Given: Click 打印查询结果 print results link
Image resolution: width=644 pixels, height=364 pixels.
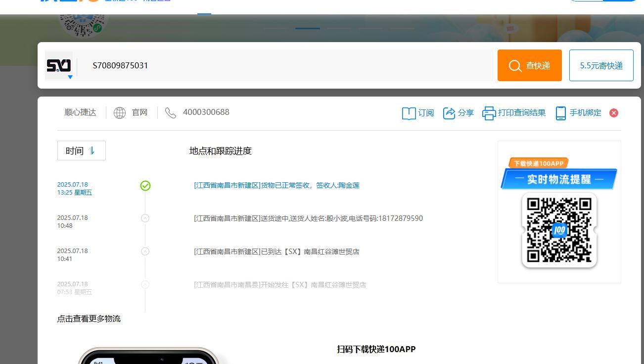Looking at the screenshot, I should pos(522,113).
